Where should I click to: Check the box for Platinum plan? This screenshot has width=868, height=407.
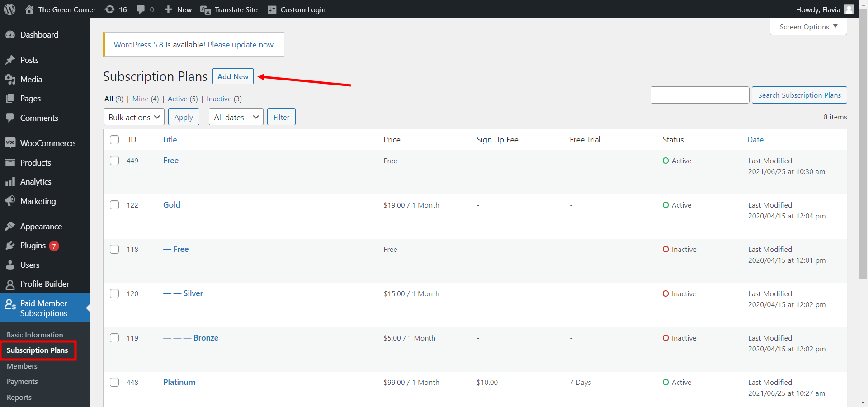[x=114, y=382]
